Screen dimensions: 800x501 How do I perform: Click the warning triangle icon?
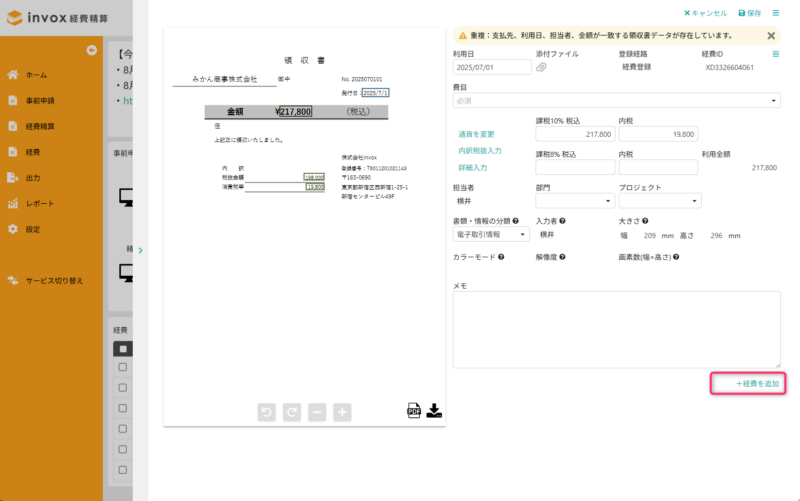[x=462, y=36]
